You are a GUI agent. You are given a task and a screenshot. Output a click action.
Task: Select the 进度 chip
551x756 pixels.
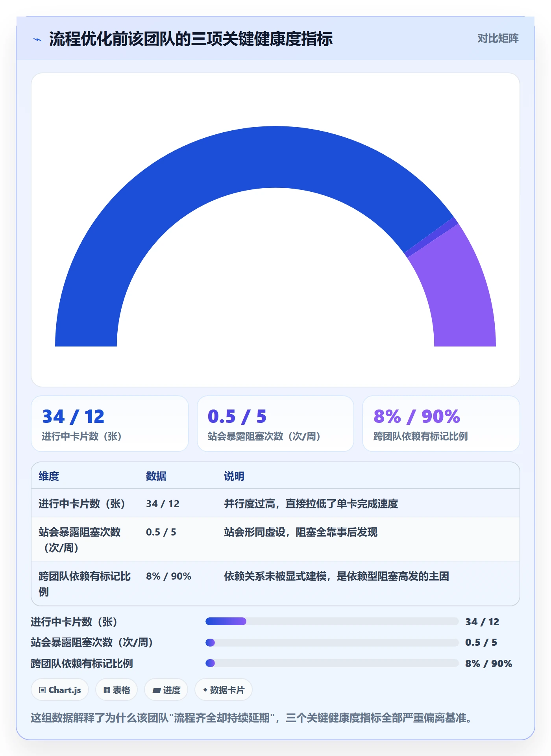point(166,690)
